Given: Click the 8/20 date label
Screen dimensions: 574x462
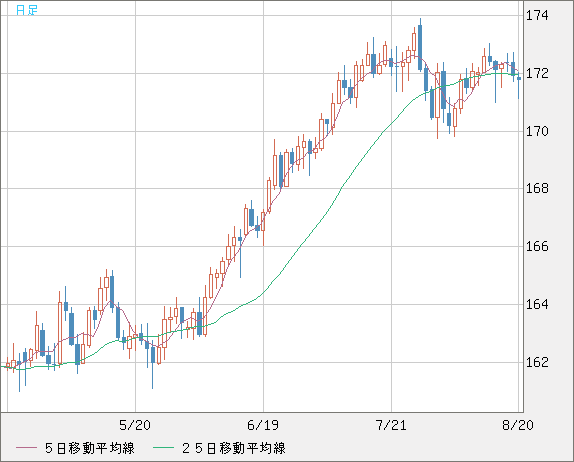Looking at the screenshot, I should click(x=518, y=425).
